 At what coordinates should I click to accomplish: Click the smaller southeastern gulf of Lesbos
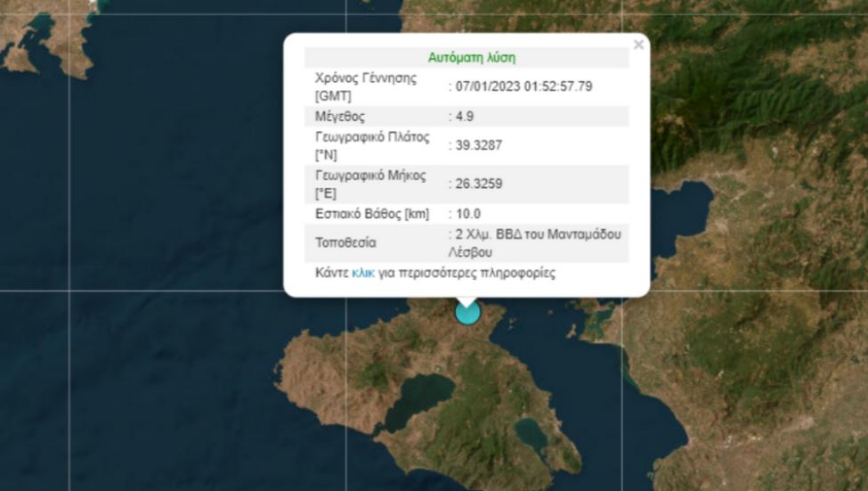pos(531,436)
